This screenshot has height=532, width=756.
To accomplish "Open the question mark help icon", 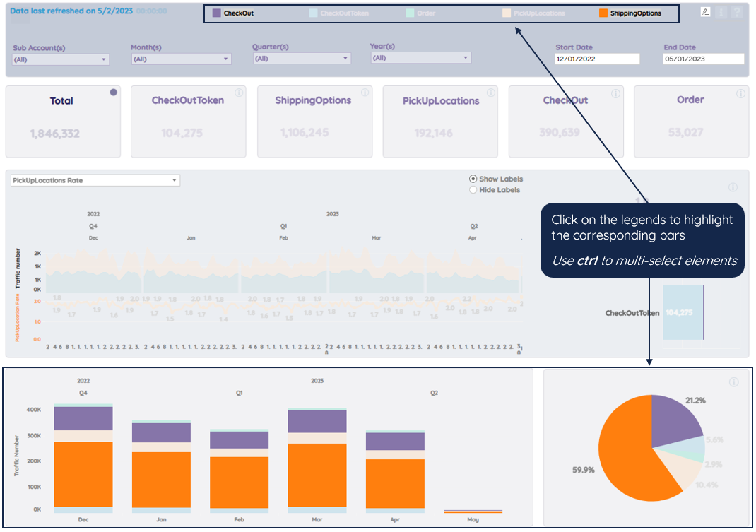I will pos(737,12).
